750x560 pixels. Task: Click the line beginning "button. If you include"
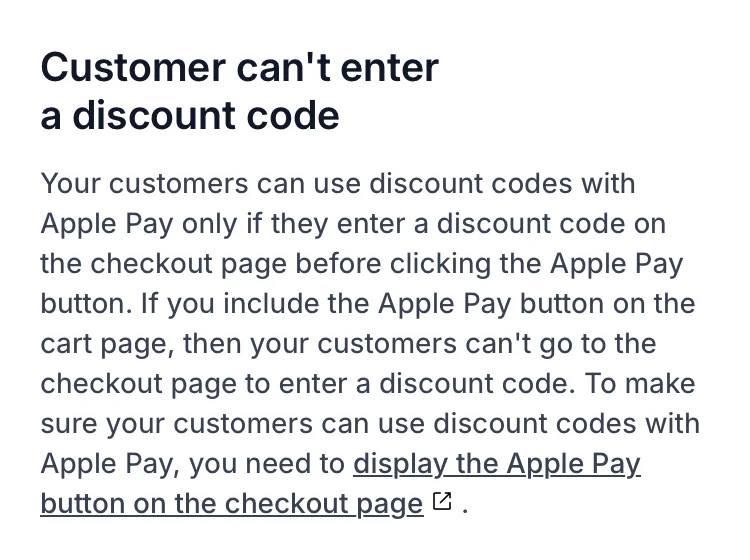pyautogui.click(x=367, y=304)
